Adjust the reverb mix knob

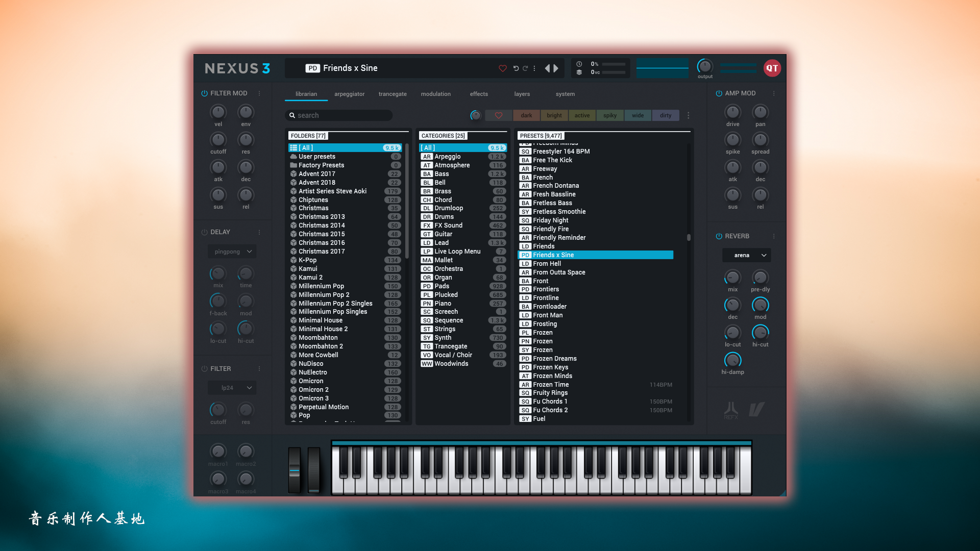pos(733,278)
